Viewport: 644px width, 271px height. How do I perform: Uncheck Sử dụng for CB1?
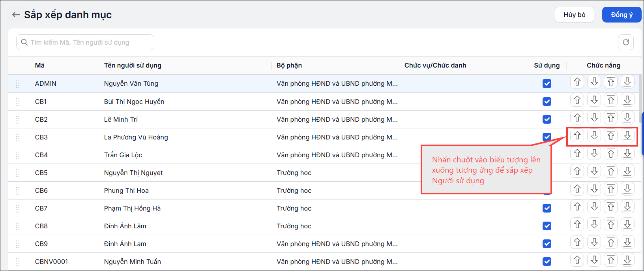547,102
